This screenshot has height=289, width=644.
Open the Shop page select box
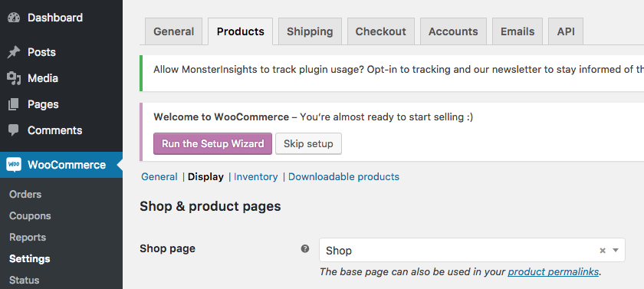tap(472, 250)
